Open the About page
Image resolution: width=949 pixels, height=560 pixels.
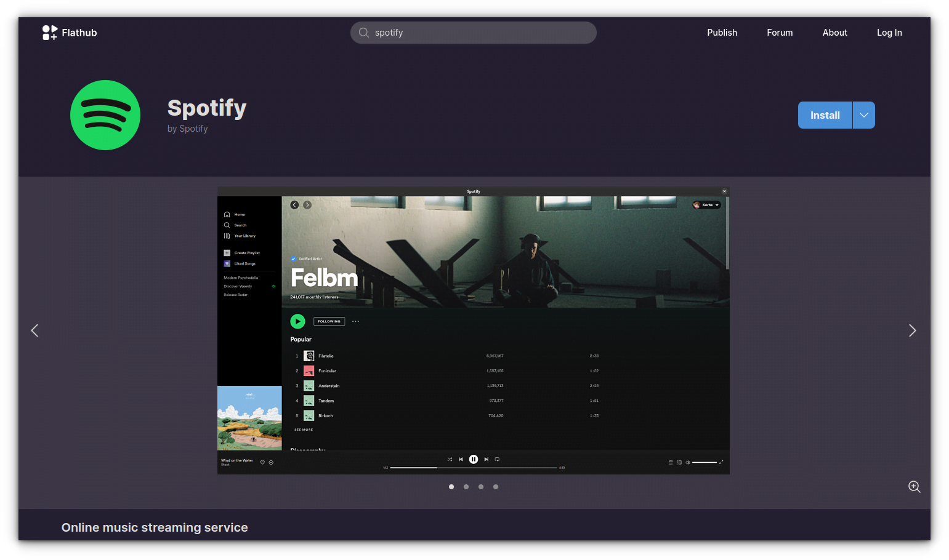click(x=834, y=33)
